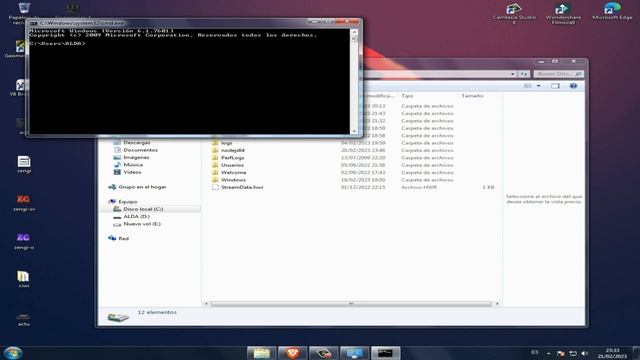
Task: Change the view with the view icon
Action: point(528,86)
